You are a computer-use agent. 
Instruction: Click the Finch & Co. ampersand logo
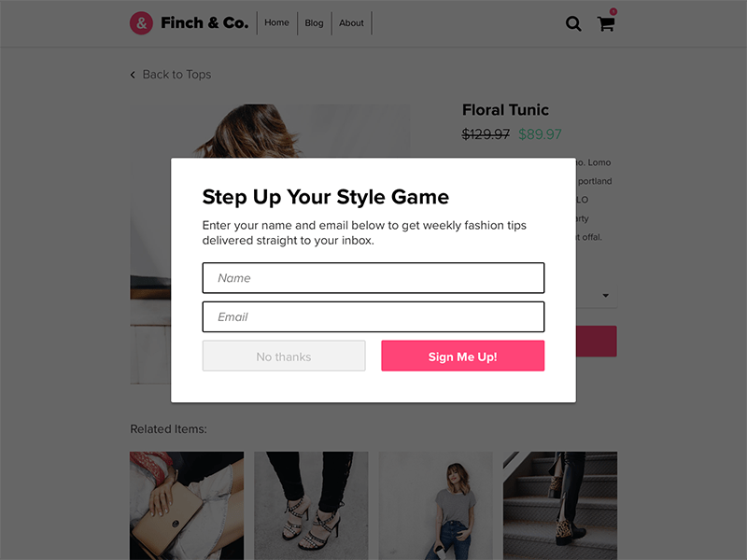point(142,22)
